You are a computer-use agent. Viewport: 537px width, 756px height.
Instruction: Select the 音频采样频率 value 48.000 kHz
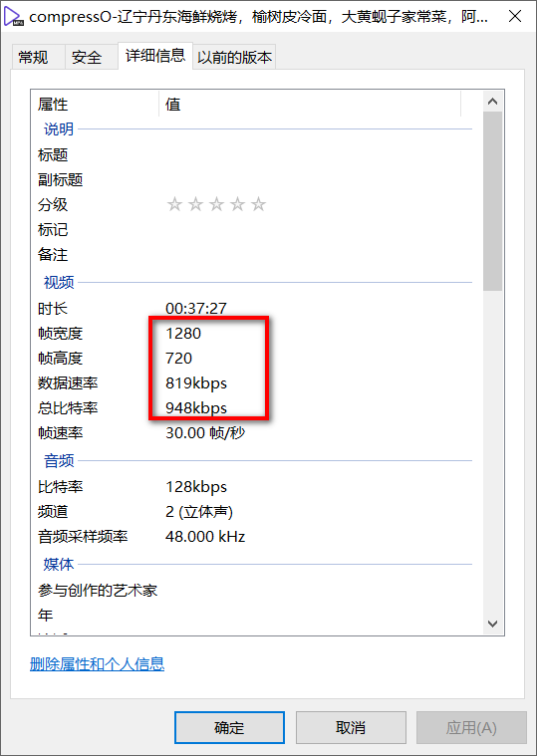click(205, 537)
